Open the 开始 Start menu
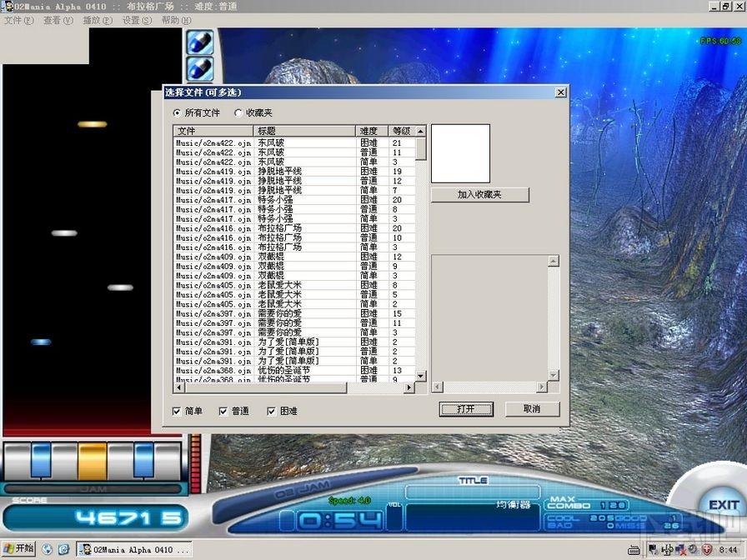Screen dimensions: 747x560 pos(19,548)
